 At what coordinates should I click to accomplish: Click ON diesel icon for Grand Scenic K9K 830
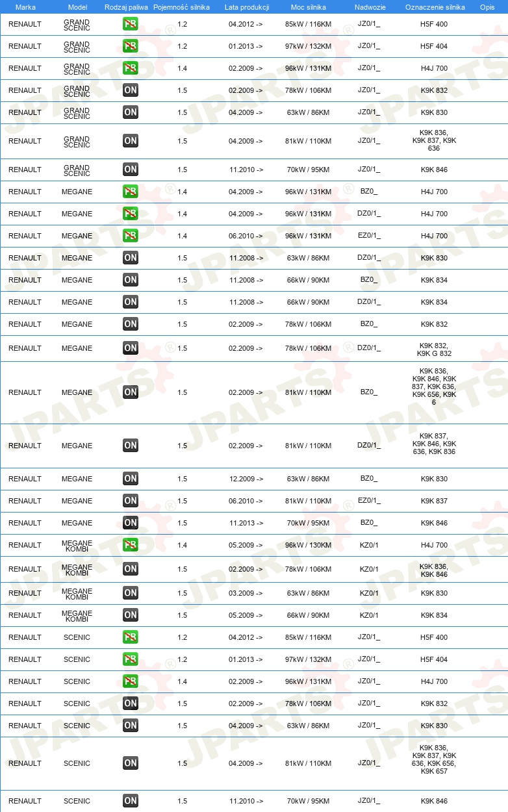[x=131, y=112]
